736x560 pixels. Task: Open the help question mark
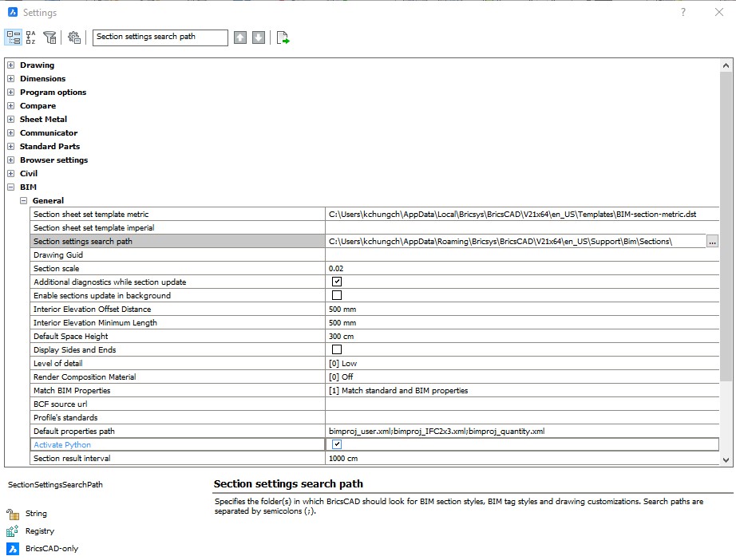click(x=683, y=12)
